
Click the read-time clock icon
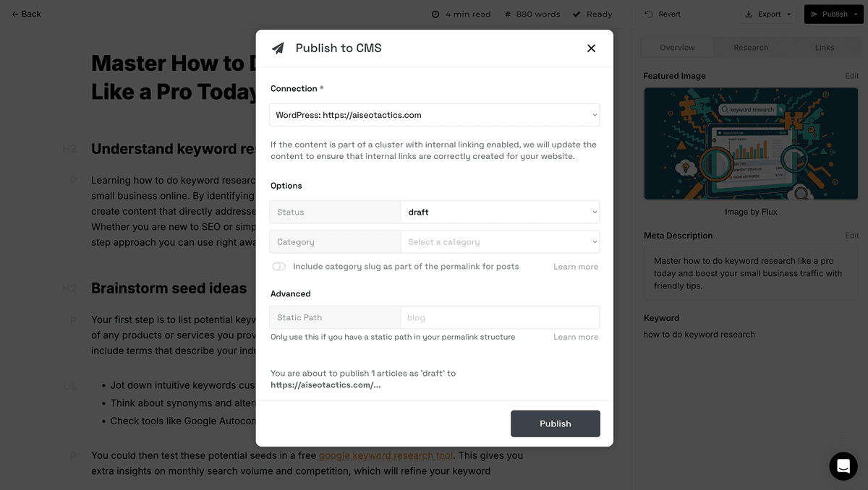pyautogui.click(x=435, y=13)
